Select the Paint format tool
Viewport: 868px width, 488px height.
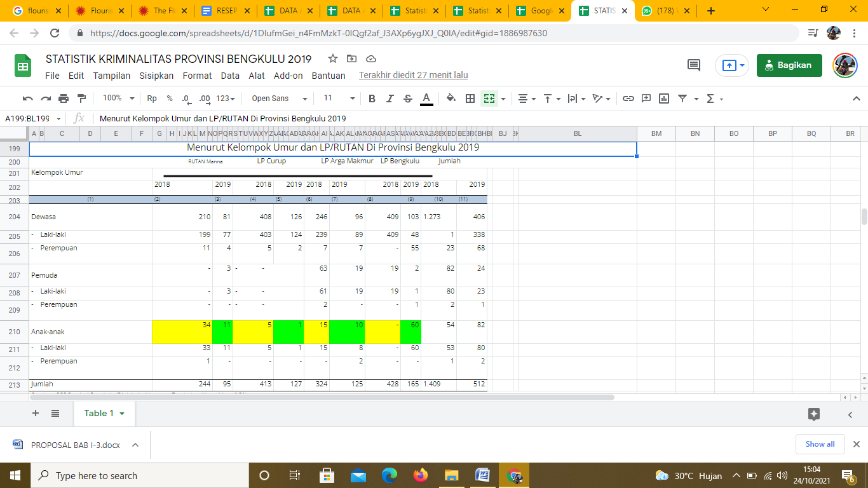point(81,98)
